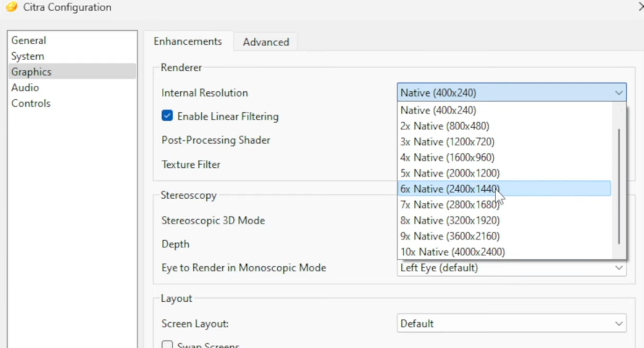The height and width of the screenshot is (348, 644).
Task: Click the Internal Resolution dropdown arrow
Action: point(619,93)
